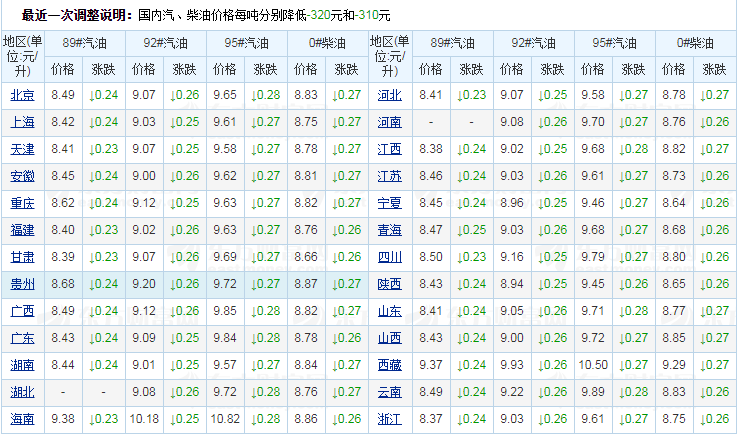This screenshot has height=438, width=743.
Task: Click the 福建 region link
Action: coord(22,230)
